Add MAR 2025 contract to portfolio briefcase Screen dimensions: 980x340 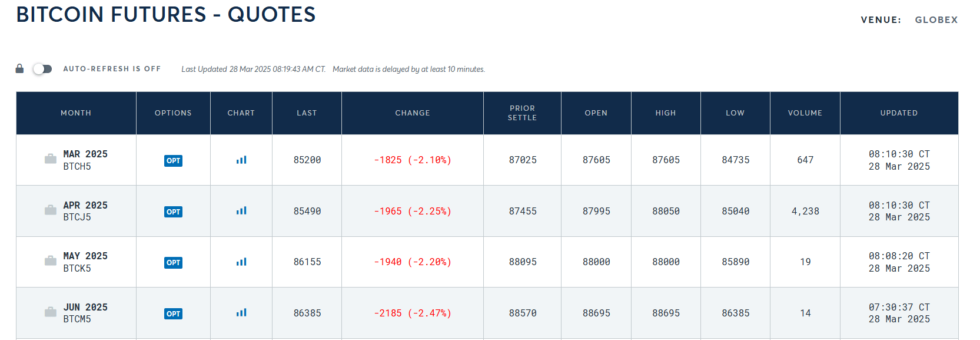tap(49, 160)
